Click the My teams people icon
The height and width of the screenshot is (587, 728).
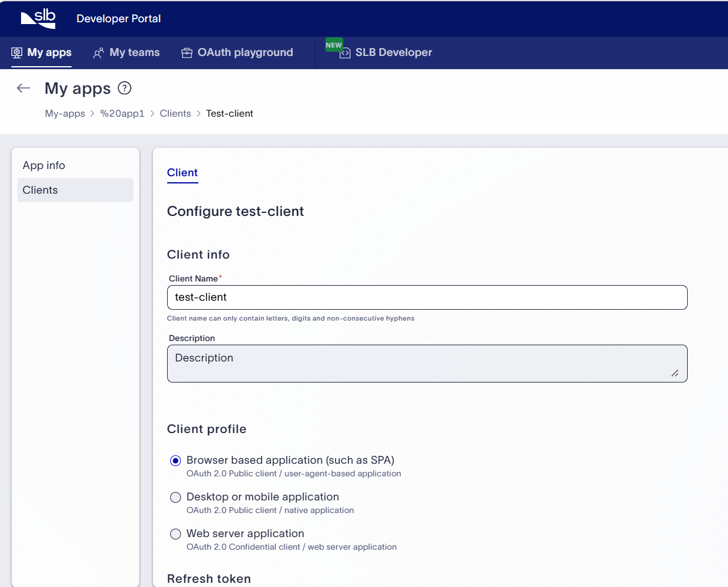(99, 53)
